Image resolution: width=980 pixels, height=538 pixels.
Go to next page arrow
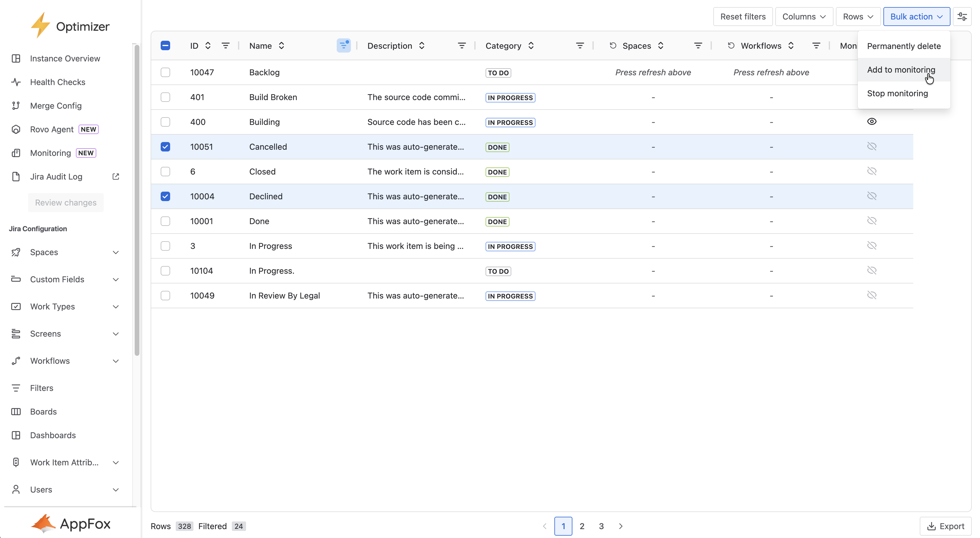pyautogui.click(x=621, y=526)
